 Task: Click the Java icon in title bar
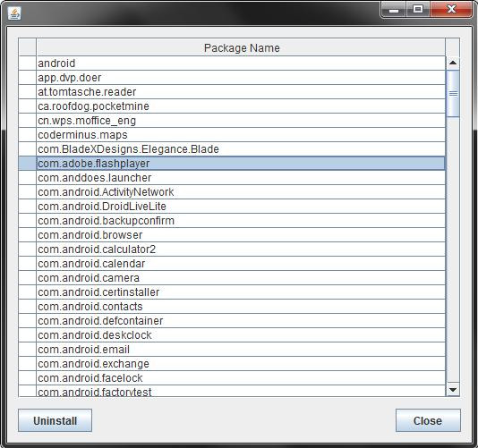[14, 13]
